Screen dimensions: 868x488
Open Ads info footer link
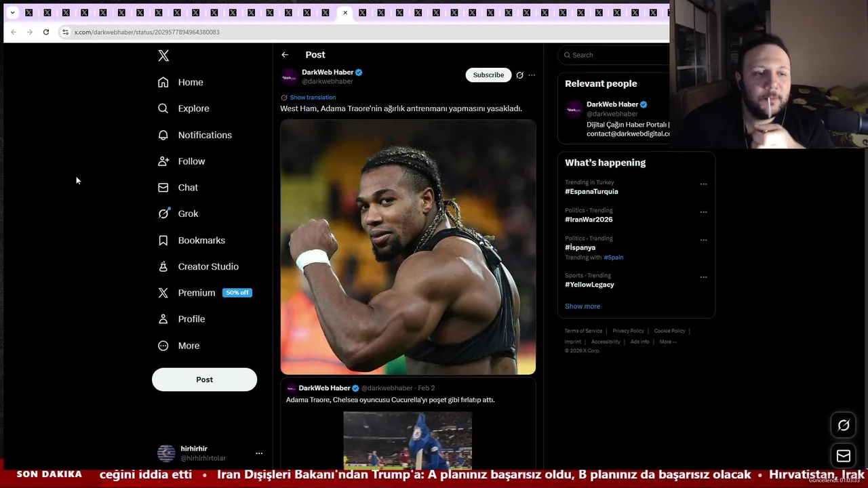[639, 342]
